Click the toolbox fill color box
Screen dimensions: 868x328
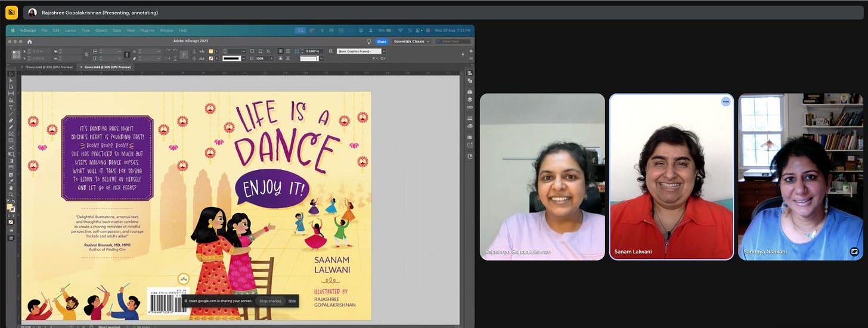[x=9, y=206]
